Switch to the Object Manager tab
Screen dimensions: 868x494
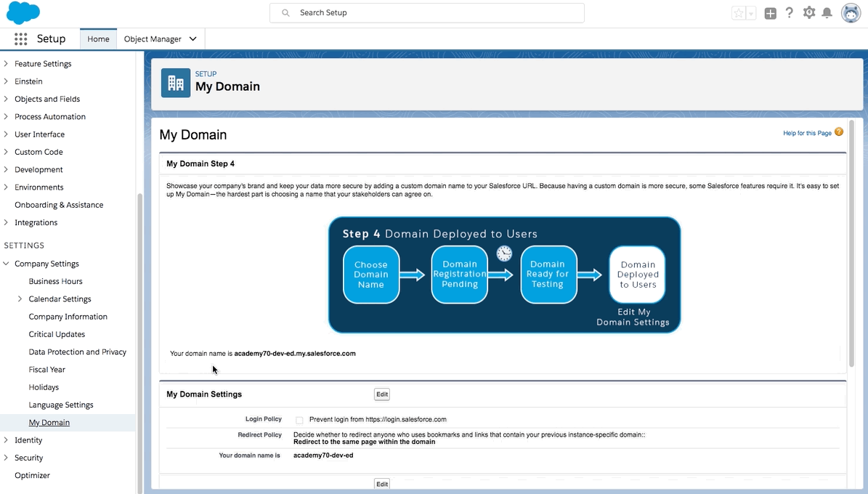[153, 39]
